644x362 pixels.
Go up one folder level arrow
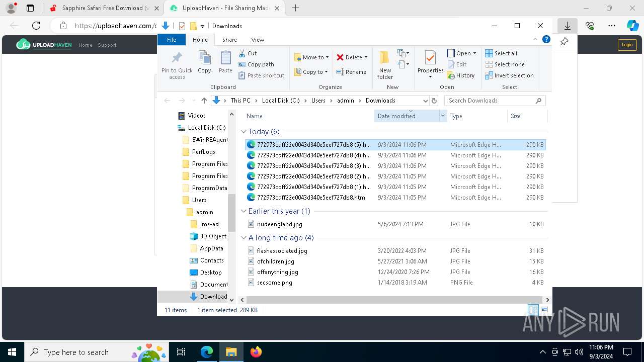pyautogui.click(x=204, y=101)
